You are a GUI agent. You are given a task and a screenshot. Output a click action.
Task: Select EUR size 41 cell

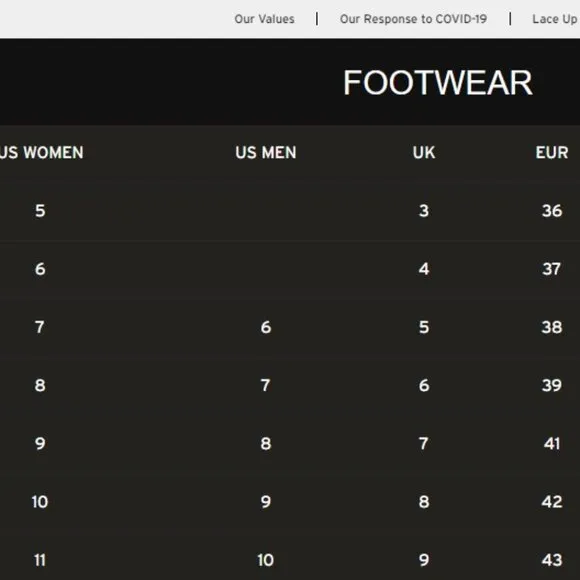click(552, 444)
